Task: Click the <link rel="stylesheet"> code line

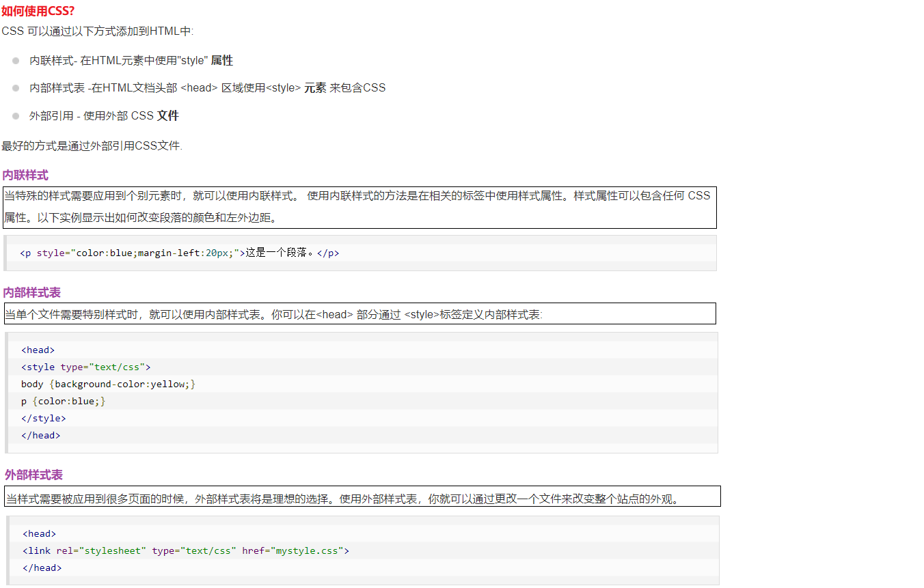Action: click(x=185, y=550)
